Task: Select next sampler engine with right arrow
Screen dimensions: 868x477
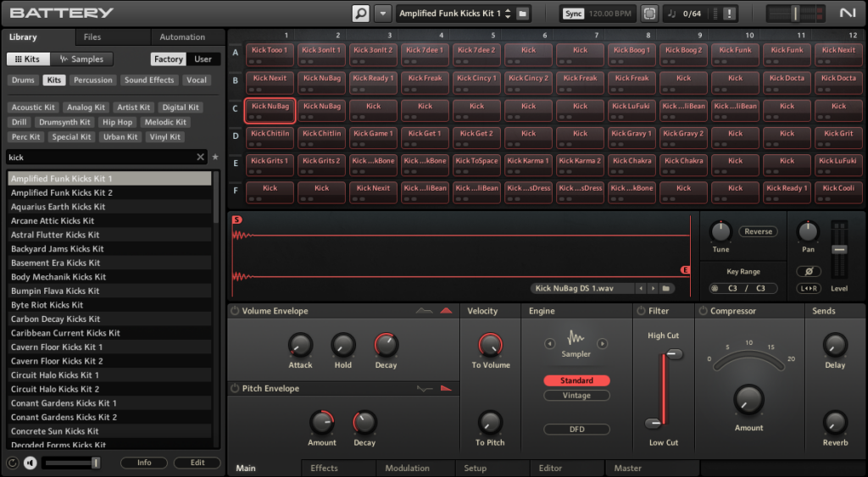Action: pos(603,343)
